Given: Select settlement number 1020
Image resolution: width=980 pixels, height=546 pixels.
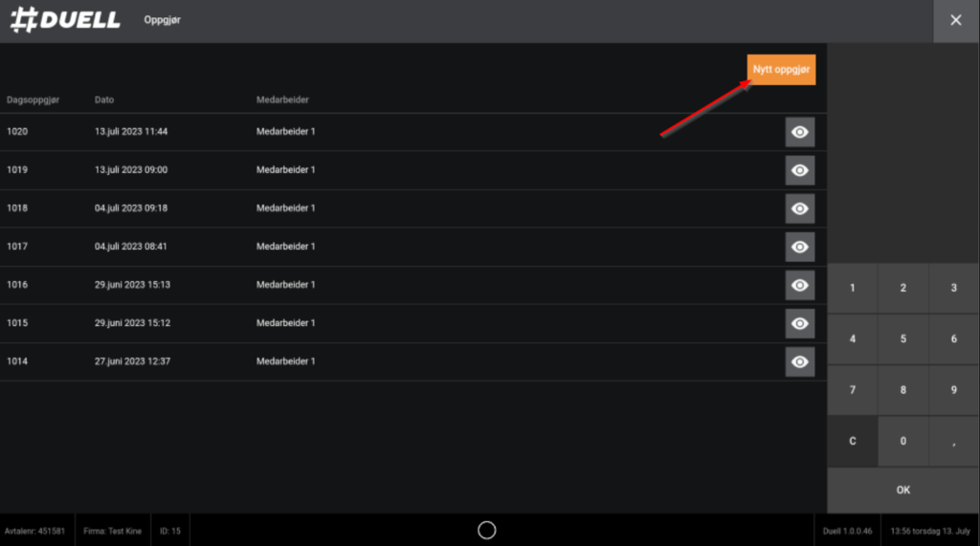Looking at the screenshot, I should point(17,132).
